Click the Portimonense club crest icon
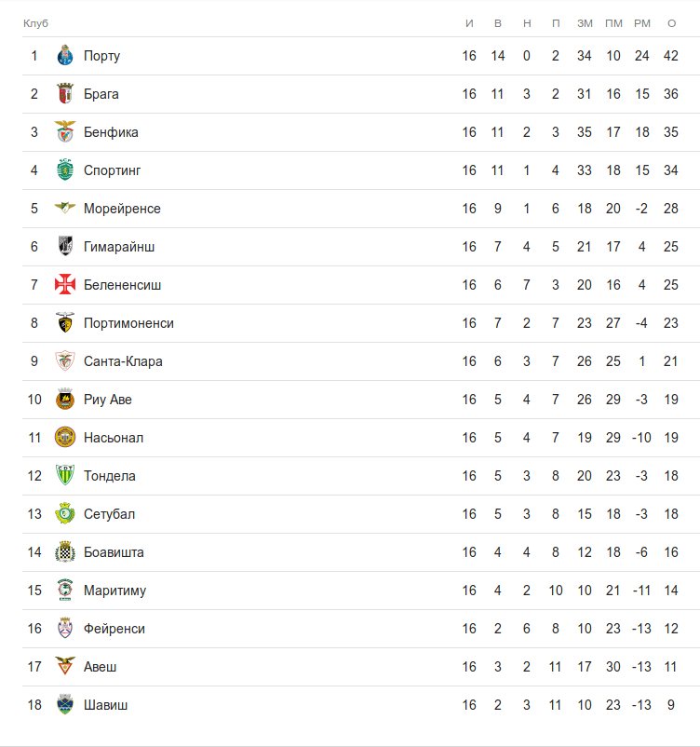Image resolution: width=700 pixels, height=747 pixels. point(65,323)
